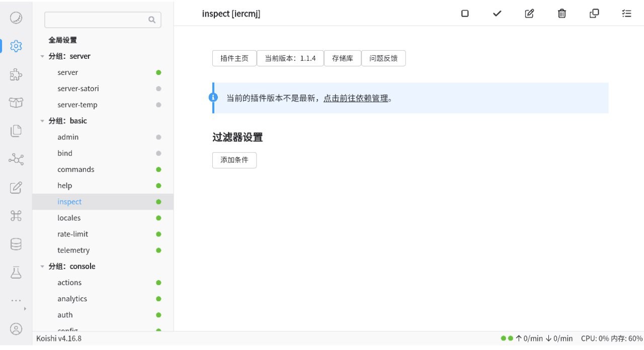The image size is (644, 350).
Task: Select 全局设置 in the plugin tree
Action: pos(62,40)
